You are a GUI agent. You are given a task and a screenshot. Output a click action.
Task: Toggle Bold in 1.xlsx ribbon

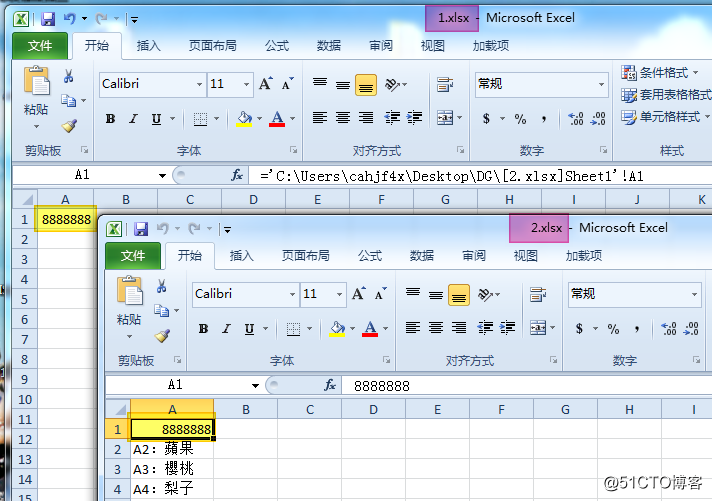click(110, 119)
